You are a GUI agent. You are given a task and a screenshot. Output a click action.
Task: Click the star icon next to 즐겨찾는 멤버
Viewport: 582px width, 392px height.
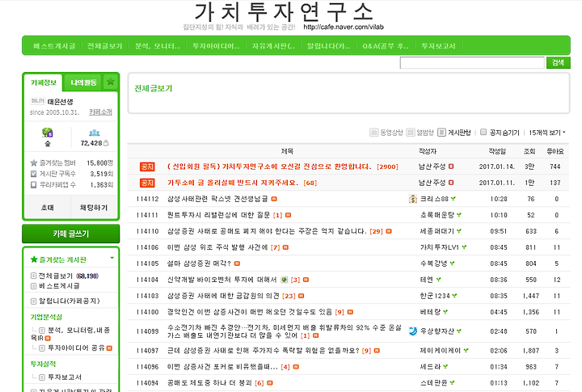34,163
